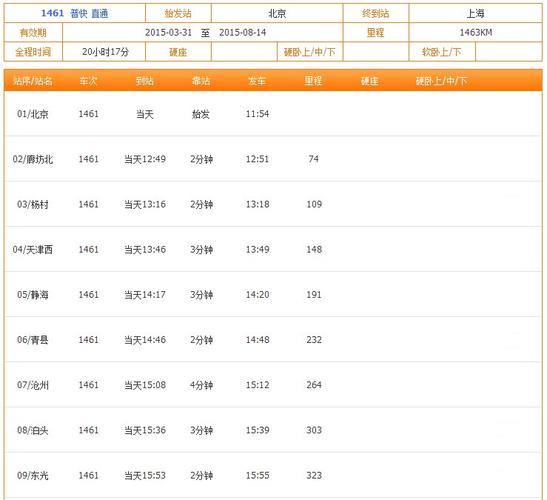Select departure time 15:39

[257, 430]
